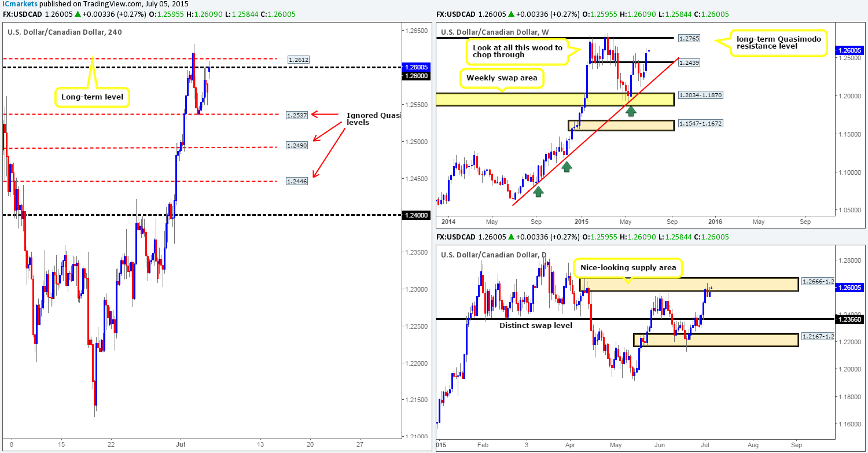The height and width of the screenshot is (453, 868).
Task: Click the black 1.26000 price tag on 240 chart
Action: pos(415,75)
